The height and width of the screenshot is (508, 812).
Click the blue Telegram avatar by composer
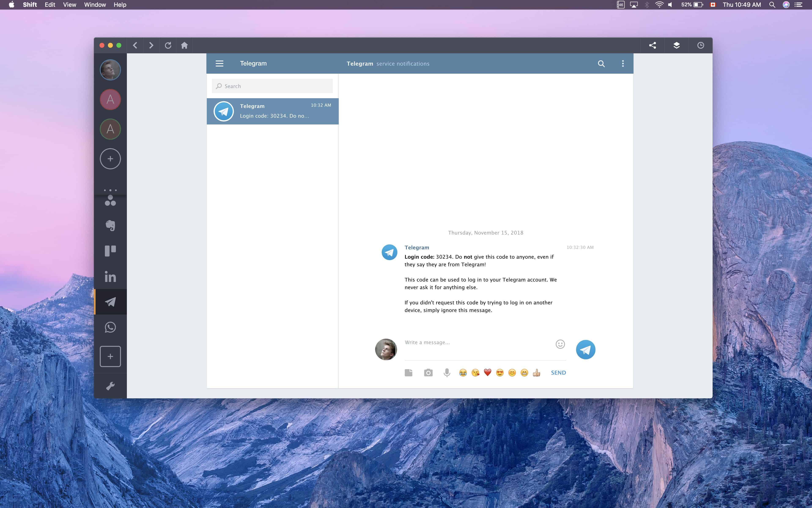pos(586,349)
